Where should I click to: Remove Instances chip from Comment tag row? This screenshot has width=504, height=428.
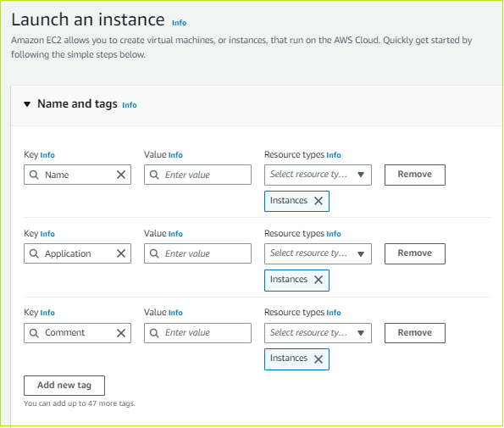pos(318,359)
